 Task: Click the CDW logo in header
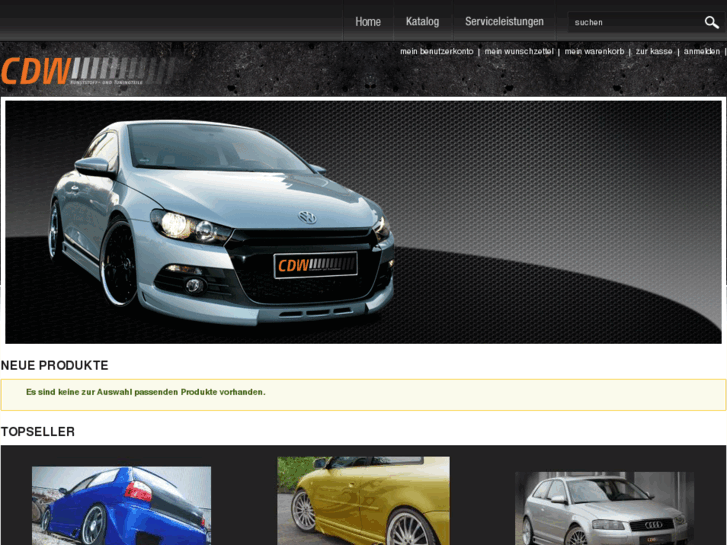click(88, 71)
